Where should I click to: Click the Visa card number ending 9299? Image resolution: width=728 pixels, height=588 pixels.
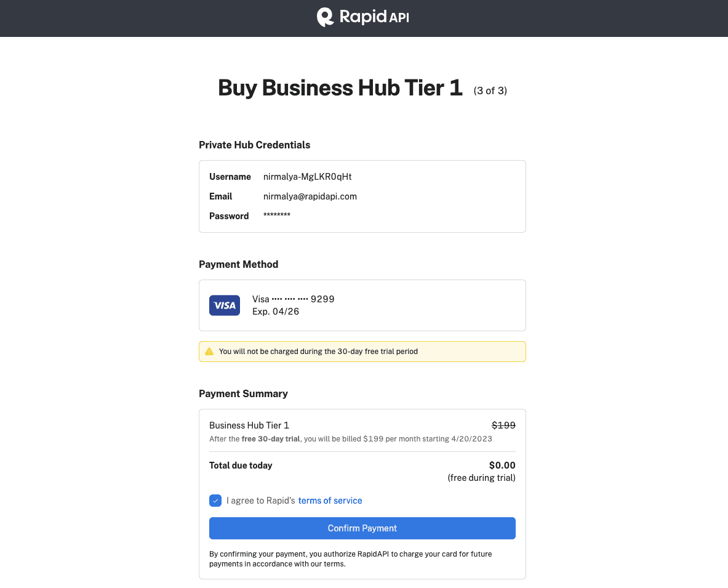tap(294, 299)
